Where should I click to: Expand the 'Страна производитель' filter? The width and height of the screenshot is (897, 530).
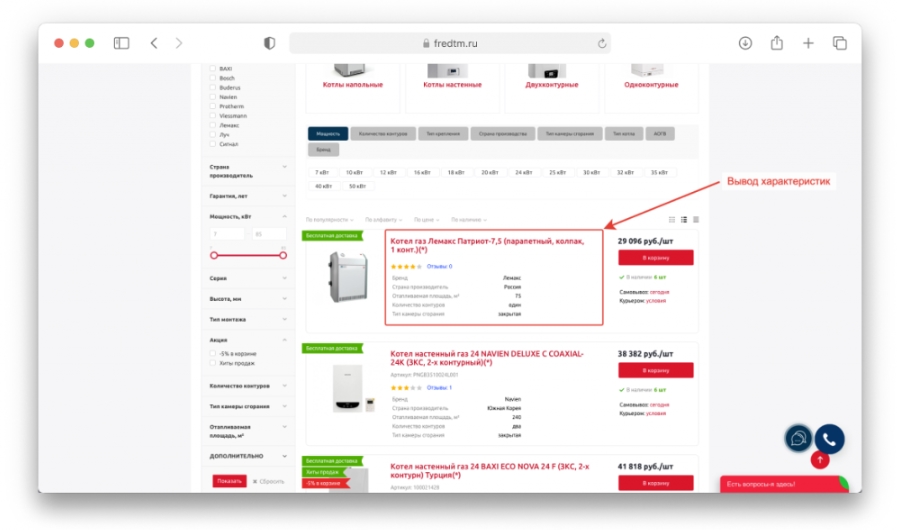[x=248, y=171]
